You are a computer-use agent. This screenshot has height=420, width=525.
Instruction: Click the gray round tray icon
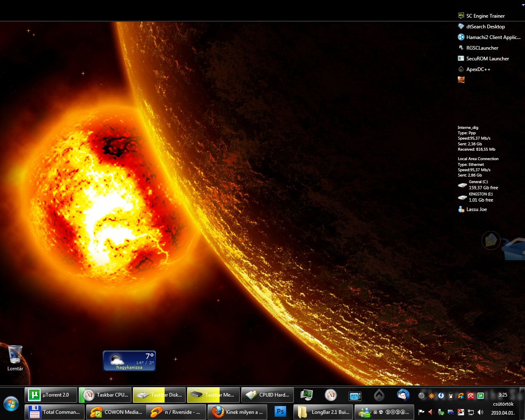click(x=421, y=396)
